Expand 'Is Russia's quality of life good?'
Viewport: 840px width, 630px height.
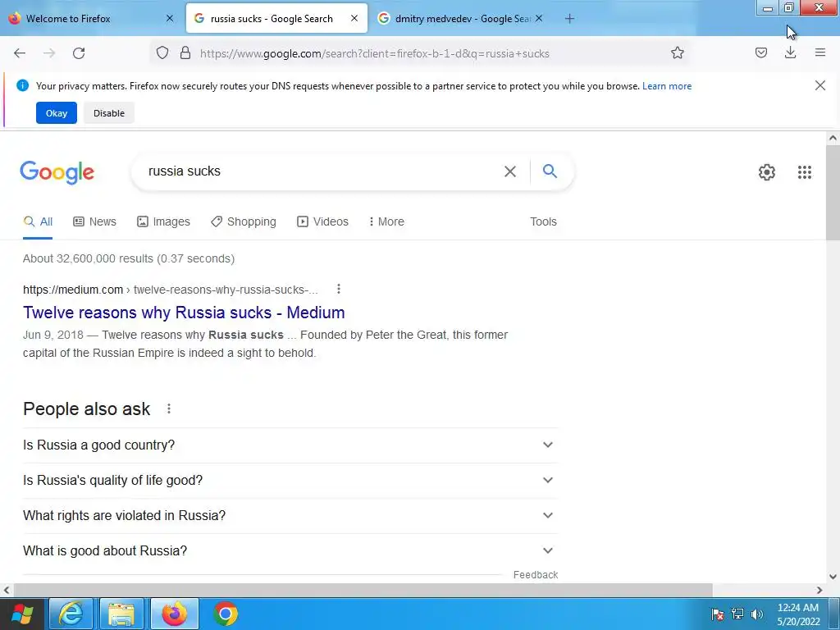290,481
